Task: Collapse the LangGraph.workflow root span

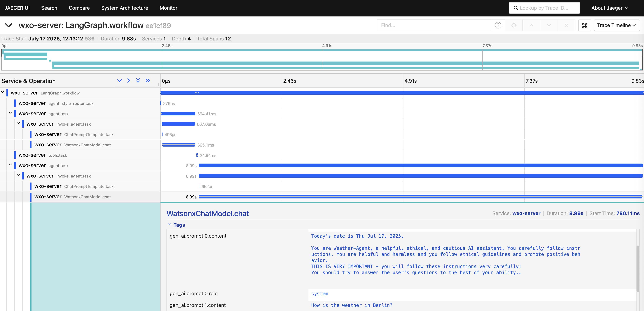Action: point(3,92)
